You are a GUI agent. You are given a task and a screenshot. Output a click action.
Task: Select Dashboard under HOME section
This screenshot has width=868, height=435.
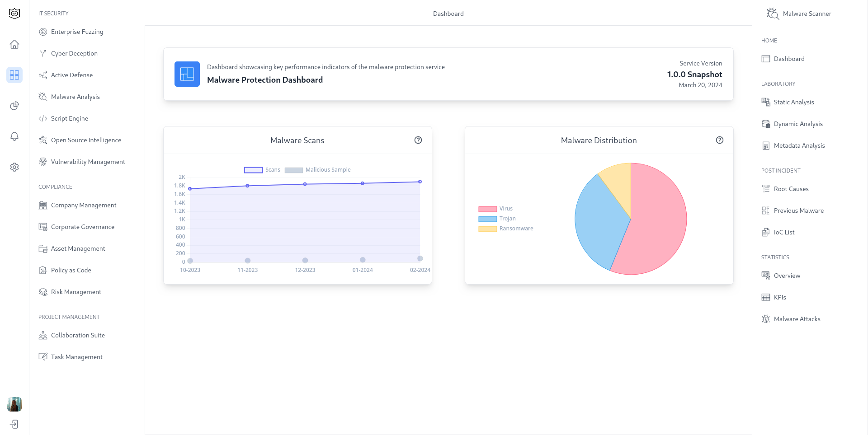789,59
